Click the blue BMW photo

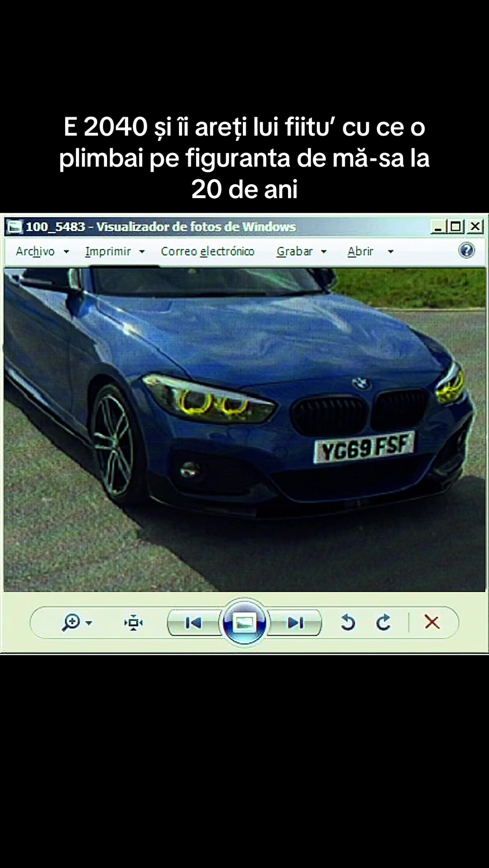pos(244,430)
